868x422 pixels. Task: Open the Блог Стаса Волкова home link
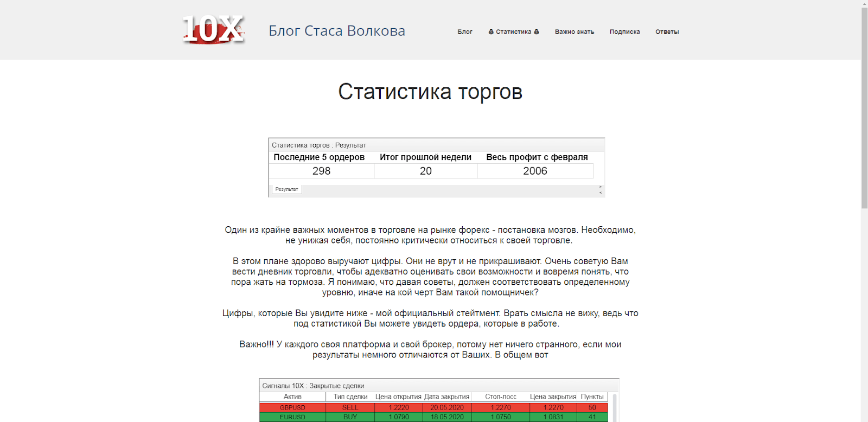(337, 31)
